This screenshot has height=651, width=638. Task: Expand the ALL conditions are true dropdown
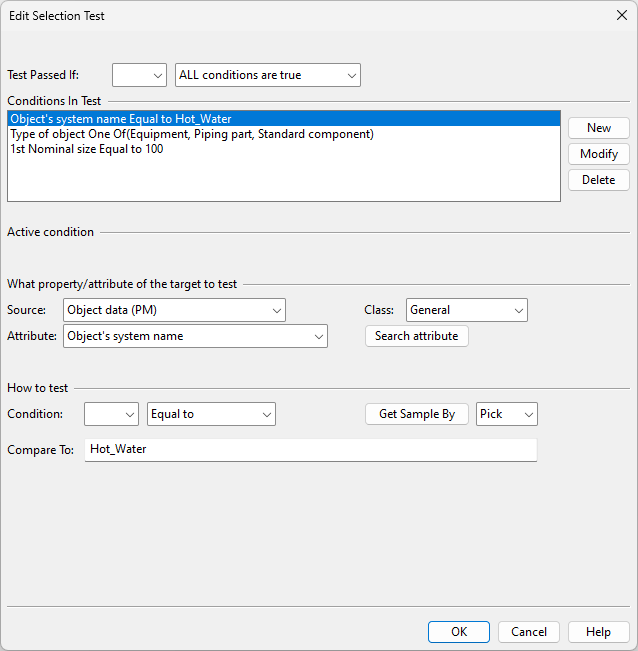[x=267, y=75]
